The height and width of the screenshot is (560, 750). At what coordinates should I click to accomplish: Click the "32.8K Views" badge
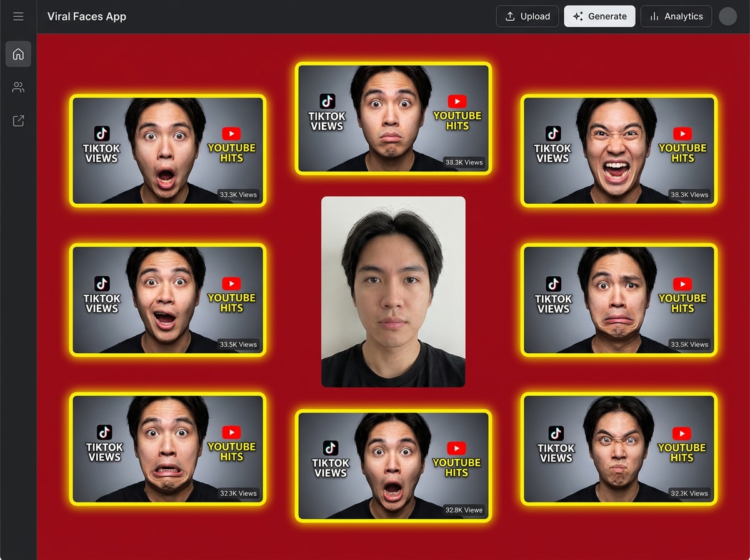pos(464,509)
